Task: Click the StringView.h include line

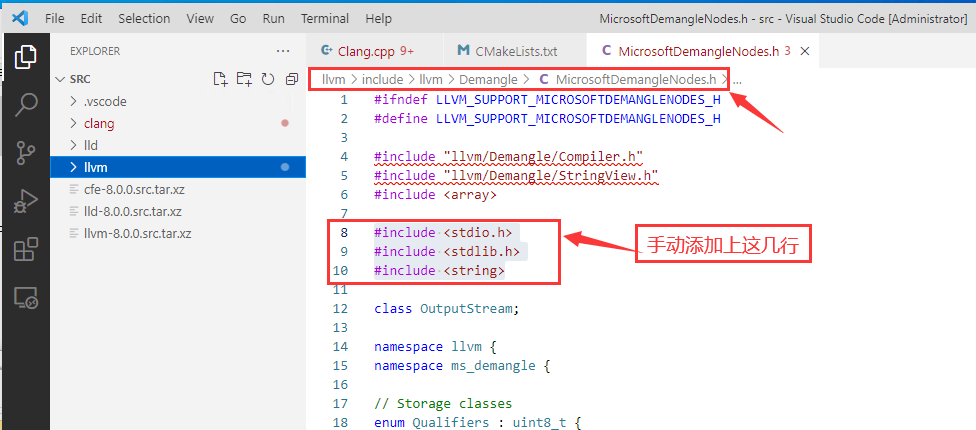Action: (x=516, y=175)
